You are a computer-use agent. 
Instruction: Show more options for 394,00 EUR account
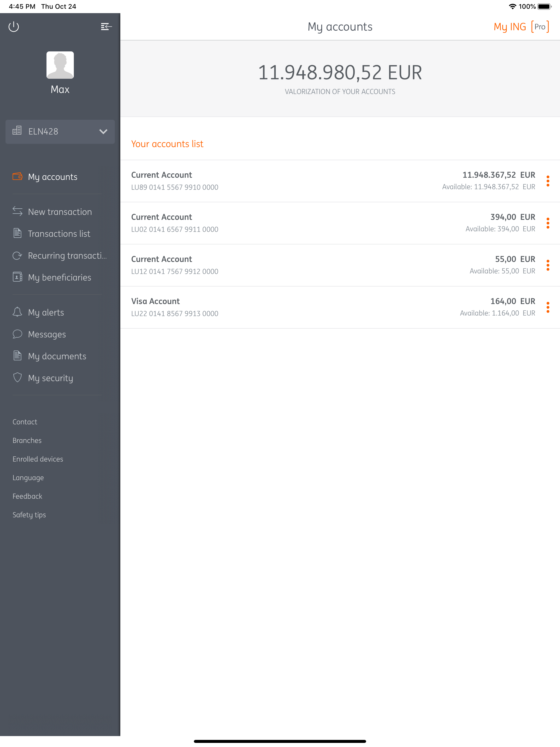click(547, 223)
